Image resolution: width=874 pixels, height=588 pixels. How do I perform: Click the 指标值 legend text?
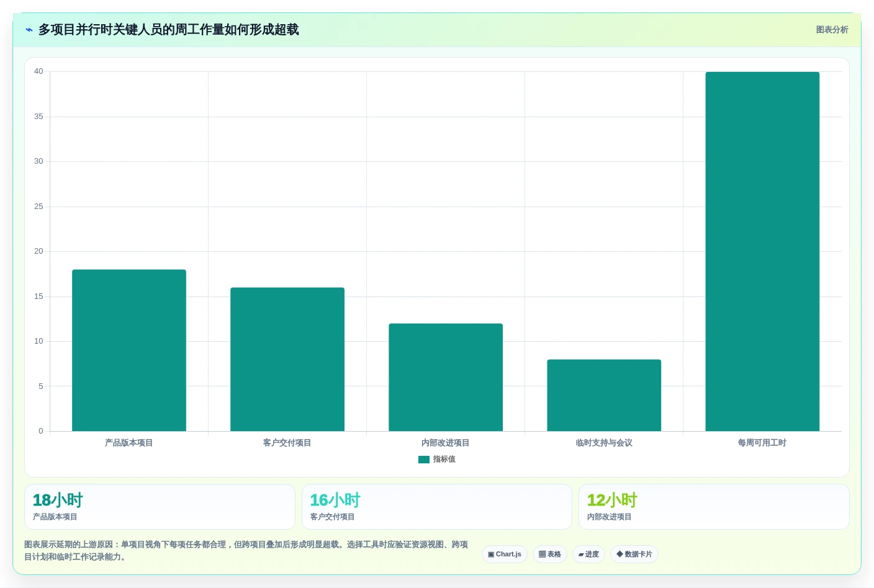[444, 460]
